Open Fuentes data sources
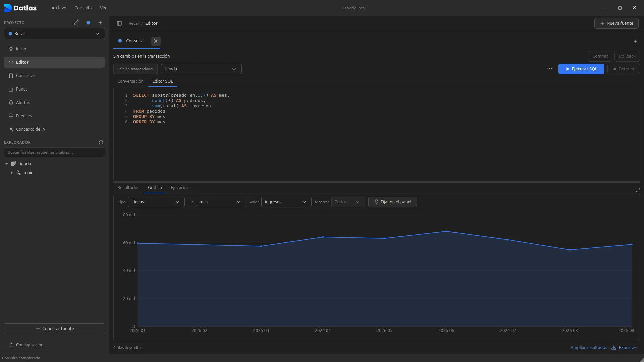The width and height of the screenshot is (644, 362). click(54, 116)
